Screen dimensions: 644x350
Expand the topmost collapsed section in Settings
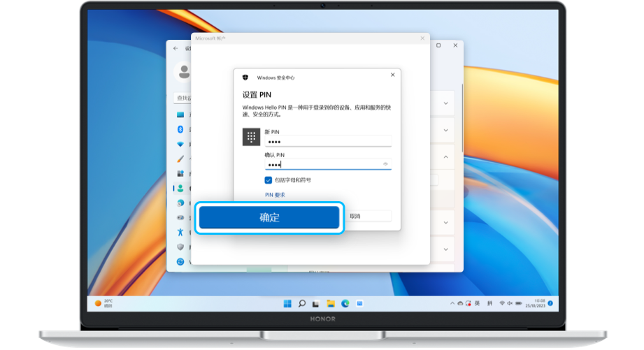[x=445, y=103]
